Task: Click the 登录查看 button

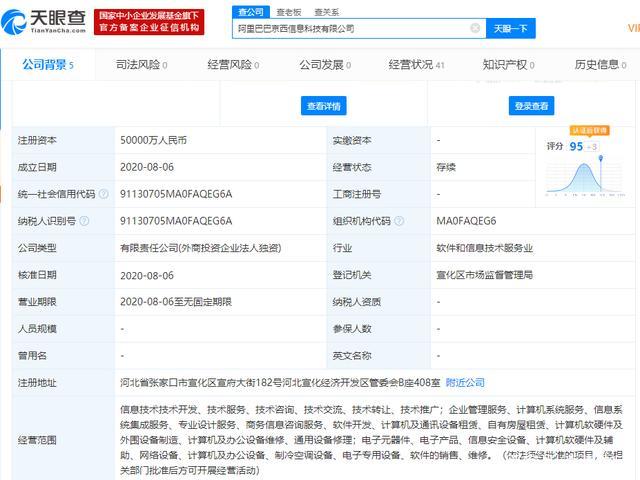Action: (531, 106)
